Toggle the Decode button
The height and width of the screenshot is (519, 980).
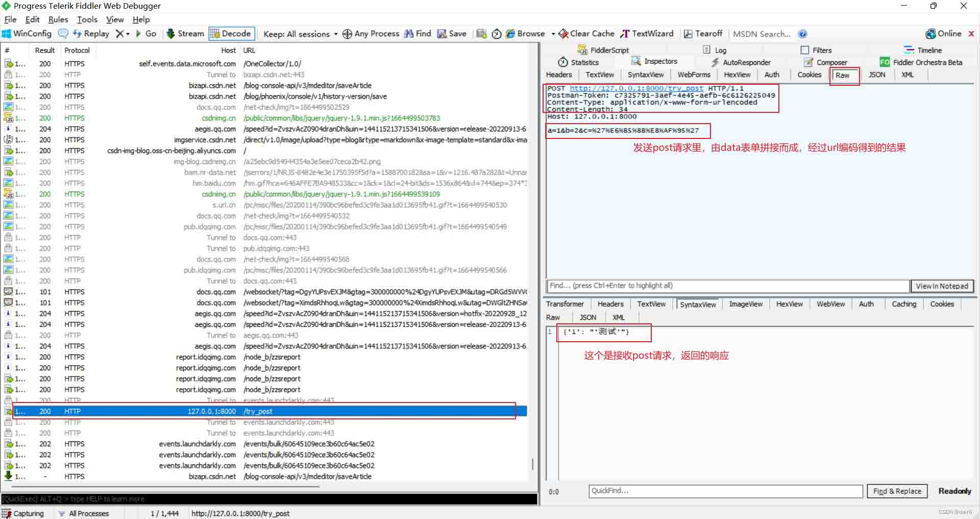tap(231, 34)
